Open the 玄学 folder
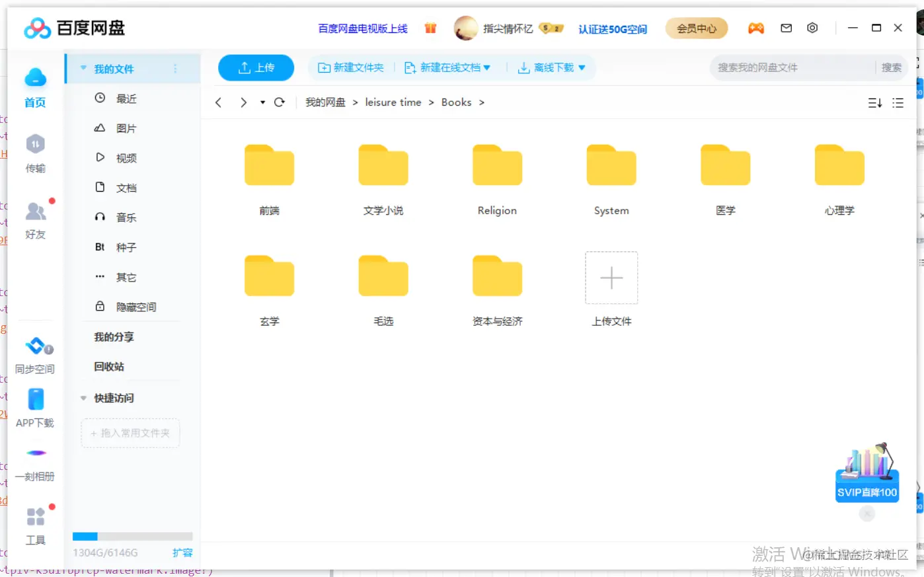The height and width of the screenshot is (577, 924). tap(269, 290)
